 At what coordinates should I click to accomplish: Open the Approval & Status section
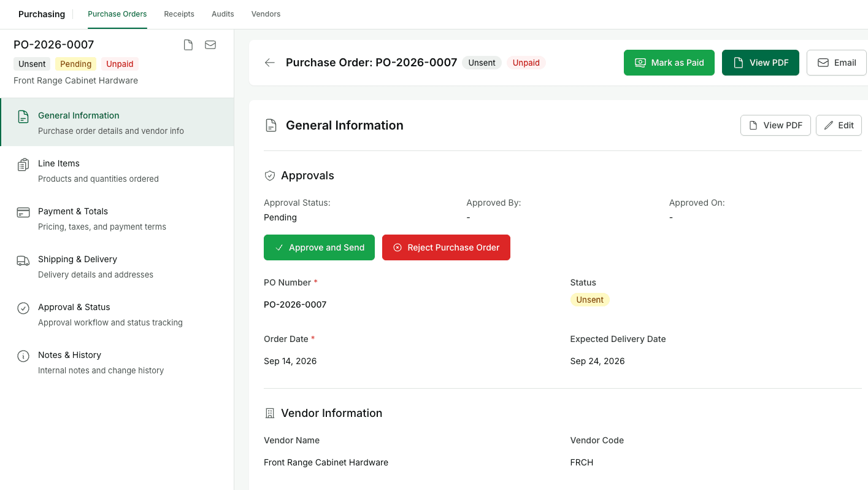[117, 314]
